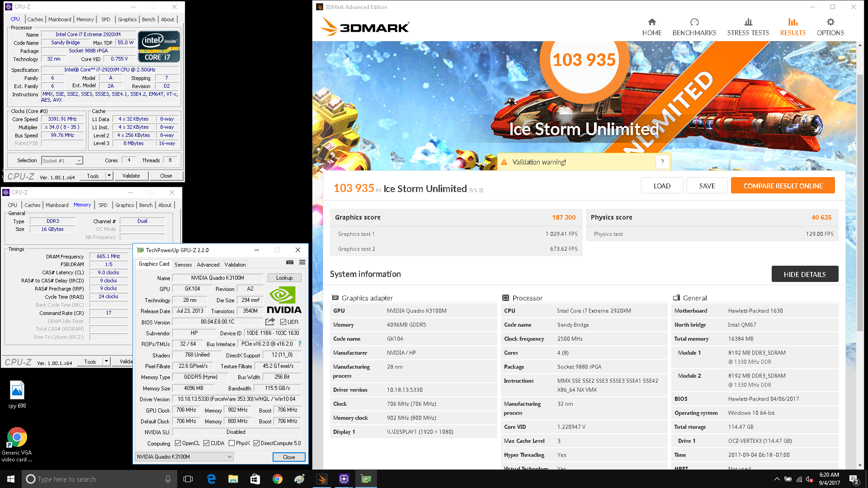Open the STRESS TESTS icon
The width and height of the screenshot is (868, 488).
[x=748, y=22]
